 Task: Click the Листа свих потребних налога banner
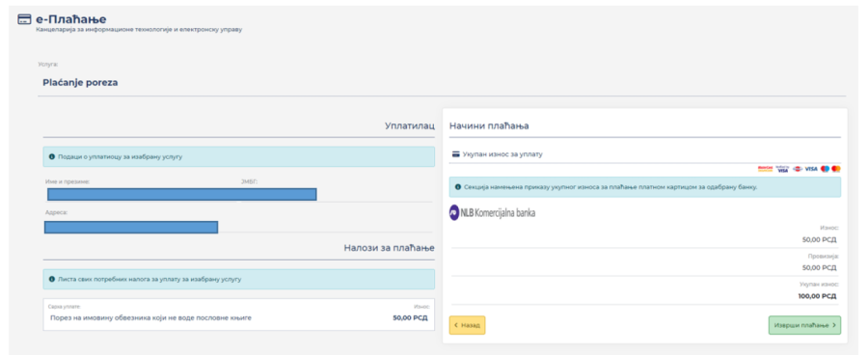point(238,279)
